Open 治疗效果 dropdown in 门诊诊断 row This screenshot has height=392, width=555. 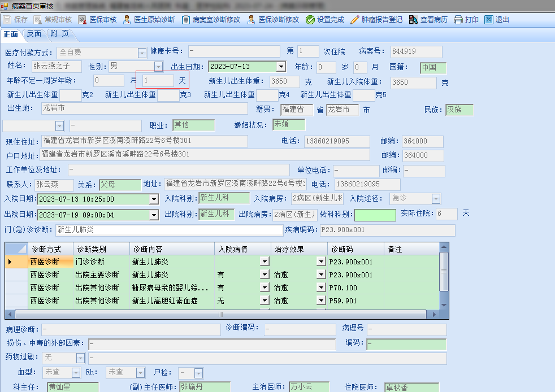[320, 262]
